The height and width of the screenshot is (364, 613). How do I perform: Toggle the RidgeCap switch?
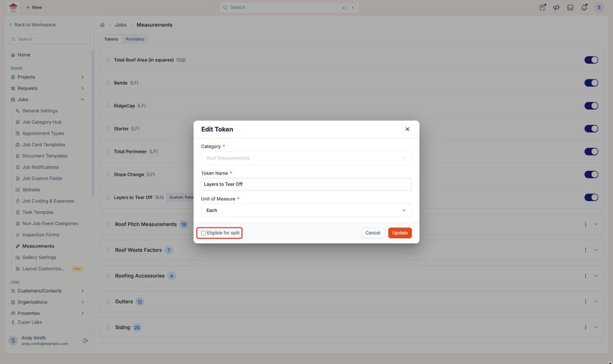(591, 106)
